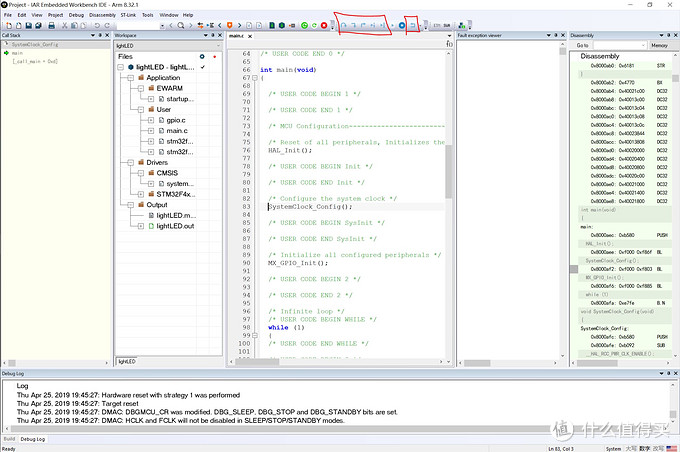Open the Tools menu

[x=148, y=15]
